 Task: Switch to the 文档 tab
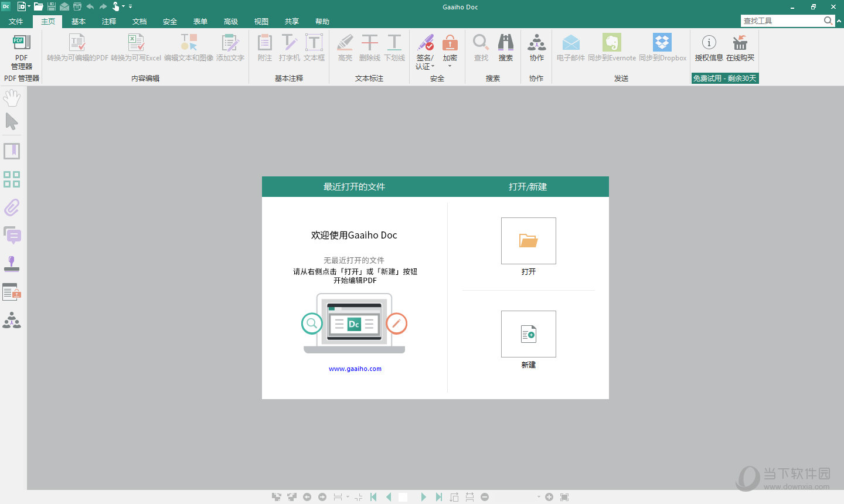[139, 21]
